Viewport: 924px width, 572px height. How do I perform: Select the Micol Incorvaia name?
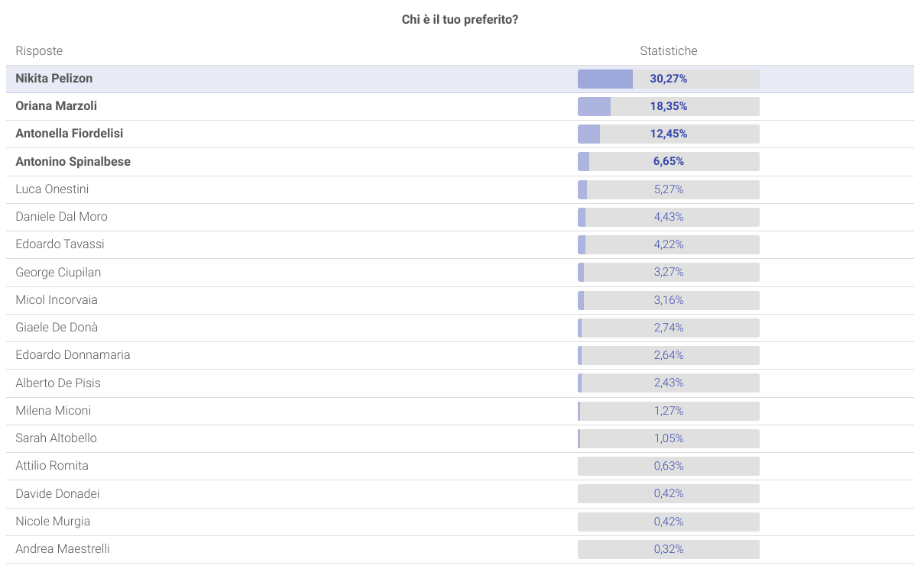click(57, 300)
